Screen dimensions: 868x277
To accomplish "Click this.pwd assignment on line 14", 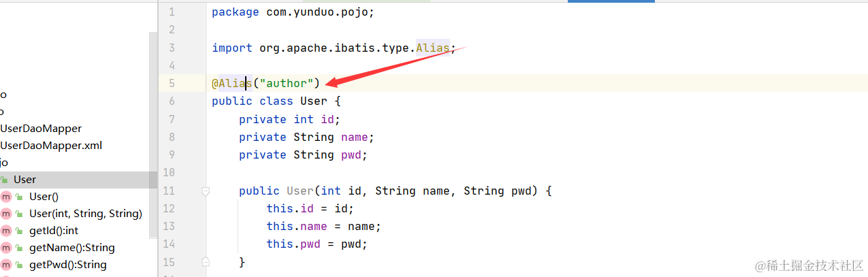I will click(x=317, y=244).
